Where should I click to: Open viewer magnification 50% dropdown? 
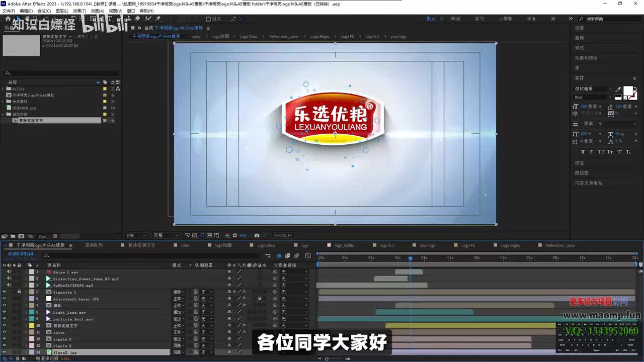pyautogui.click(x=136, y=235)
